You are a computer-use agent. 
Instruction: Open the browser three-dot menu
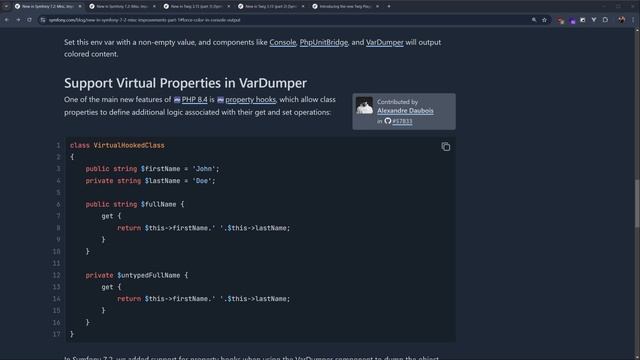[x=633, y=20]
